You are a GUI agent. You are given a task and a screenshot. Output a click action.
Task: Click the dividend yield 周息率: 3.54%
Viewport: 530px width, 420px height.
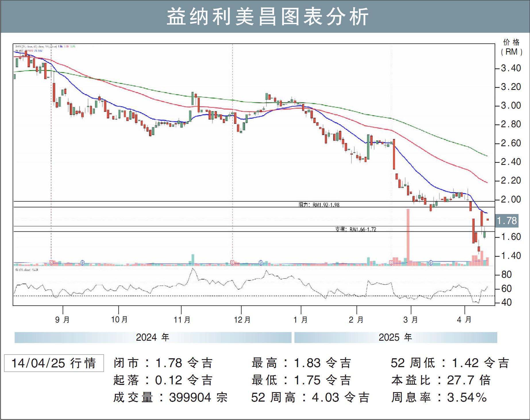point(439,398)
